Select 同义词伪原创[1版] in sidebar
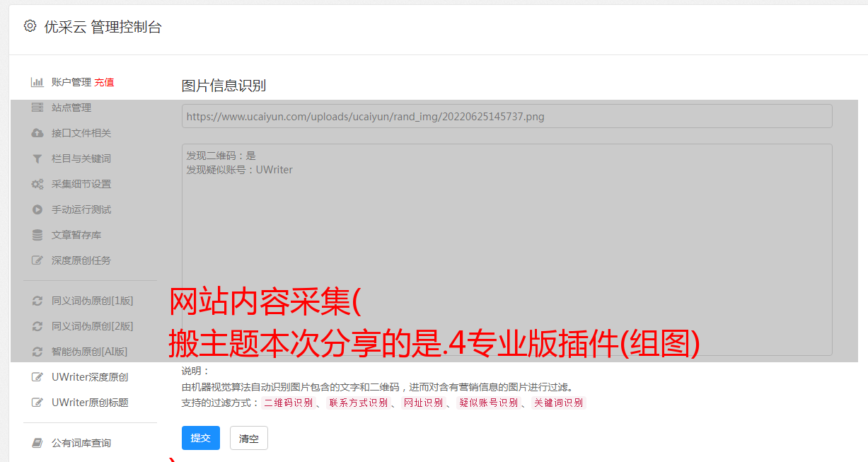The width and height of the screenshot is (868, 462). (92, 301)
